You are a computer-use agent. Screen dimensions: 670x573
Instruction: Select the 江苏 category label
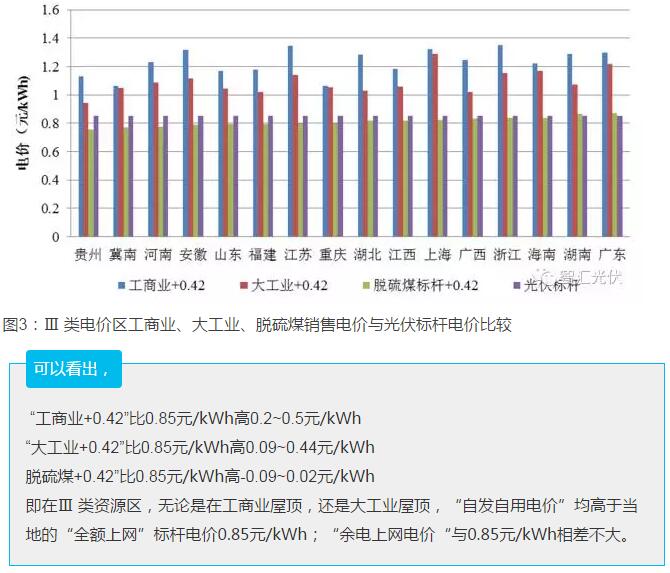click(x=298, y=255)
